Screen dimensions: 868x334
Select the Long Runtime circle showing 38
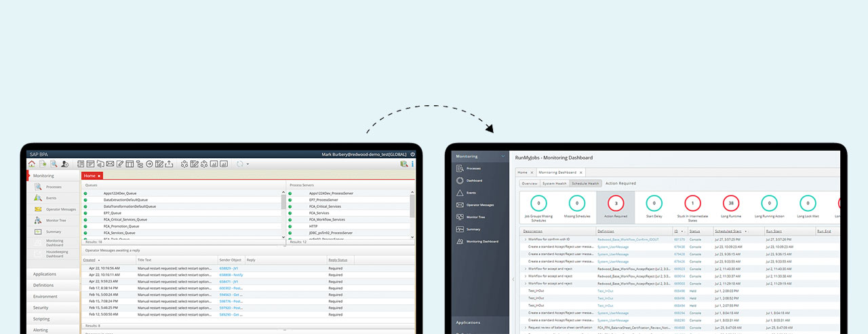[730, 202]
